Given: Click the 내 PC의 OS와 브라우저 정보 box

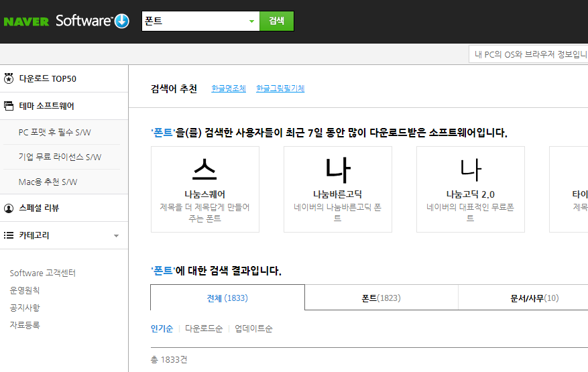Looking at the screenshot, I should click(528, 54).
